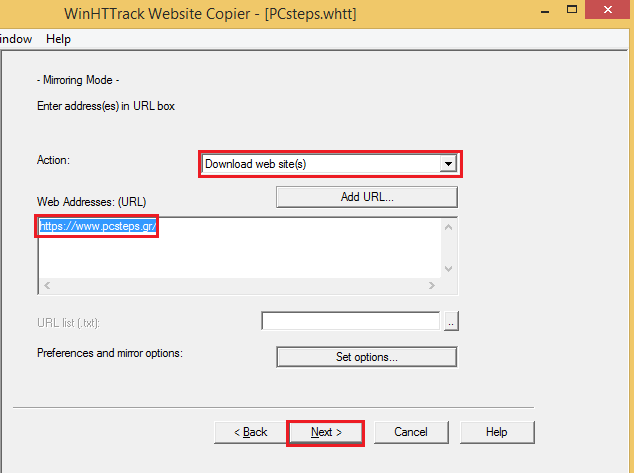Click the URL list (.txt) input field
Image resolution: width=634 pixels, height=473 pixels.
pyautogui.click(x=351, y=321)
